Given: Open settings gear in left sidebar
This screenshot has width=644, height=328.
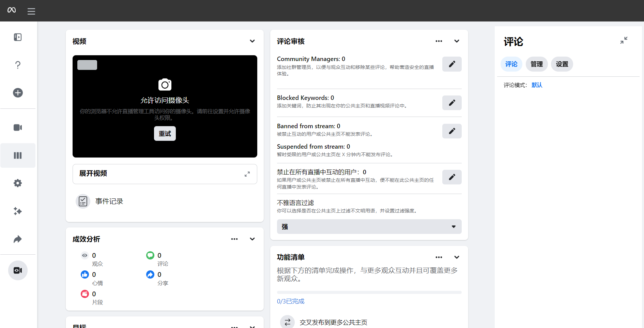Looking at the screenshot, I should pyautogui.click(x=18, y=183).
